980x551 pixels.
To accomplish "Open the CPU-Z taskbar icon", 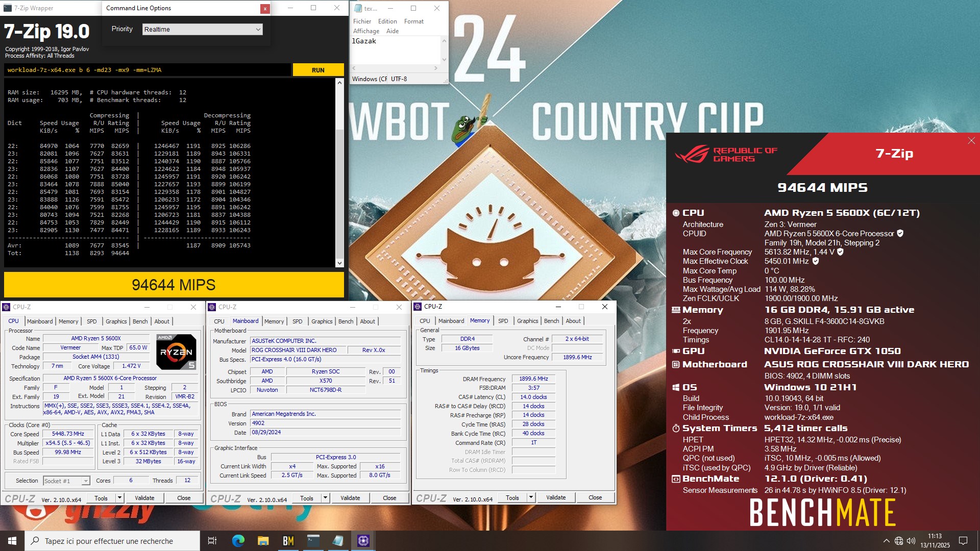I will click(x=363, y=541).
